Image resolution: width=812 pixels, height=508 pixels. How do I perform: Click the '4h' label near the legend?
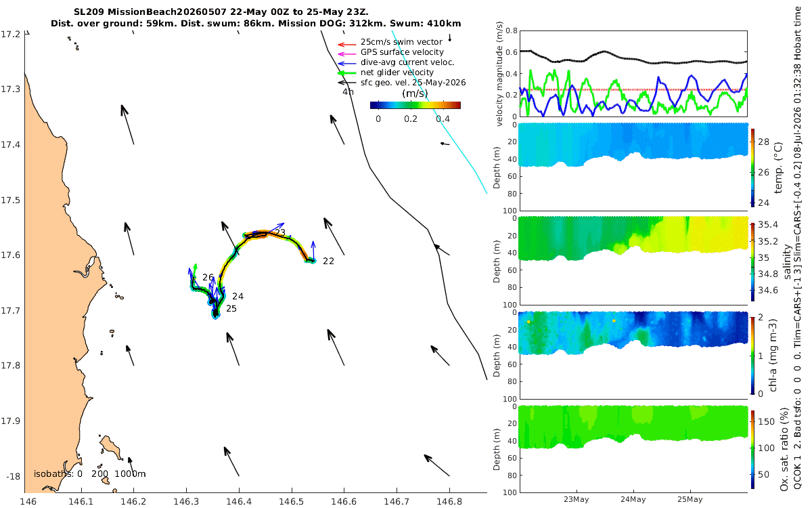348,91
